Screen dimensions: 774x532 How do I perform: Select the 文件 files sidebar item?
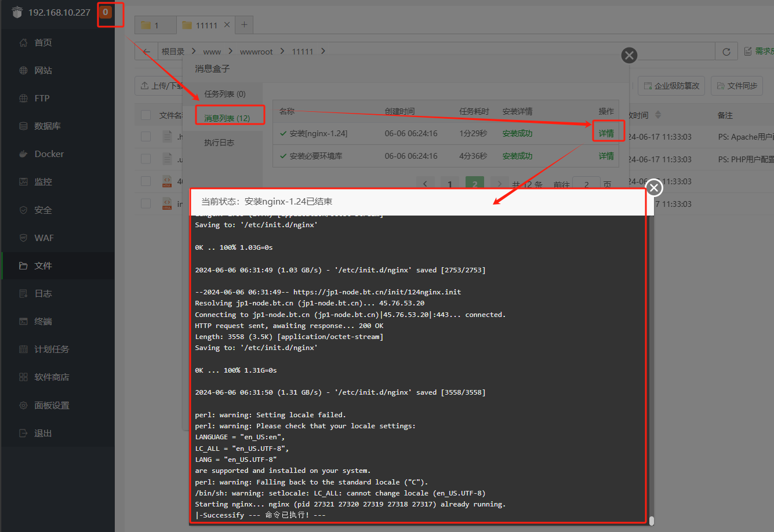tap(57, 265)
